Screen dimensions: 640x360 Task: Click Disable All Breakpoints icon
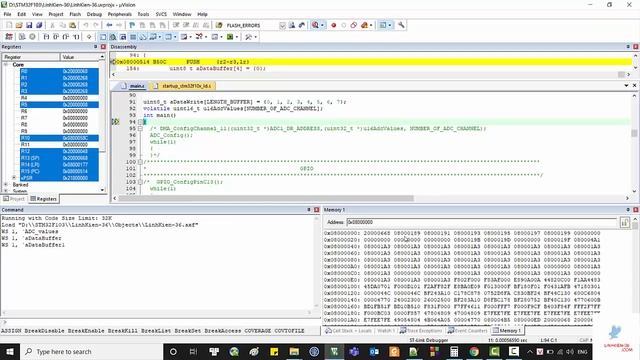(353, 25)
